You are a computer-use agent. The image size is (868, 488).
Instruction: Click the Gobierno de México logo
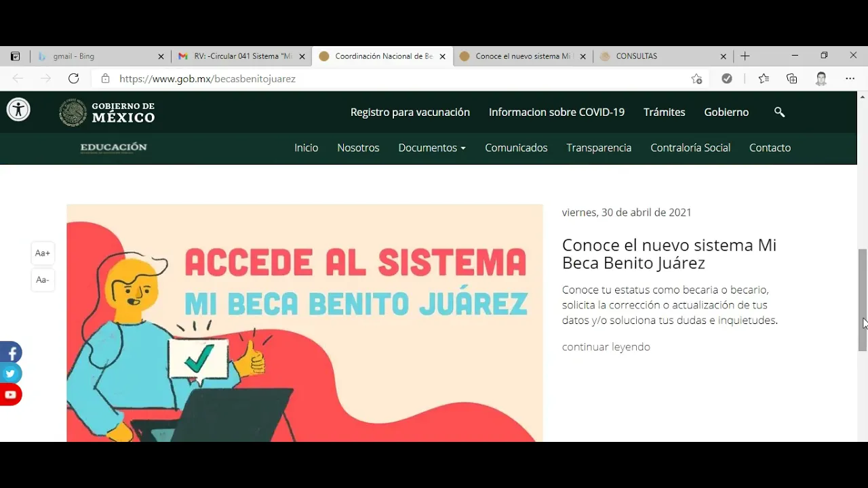107,113
